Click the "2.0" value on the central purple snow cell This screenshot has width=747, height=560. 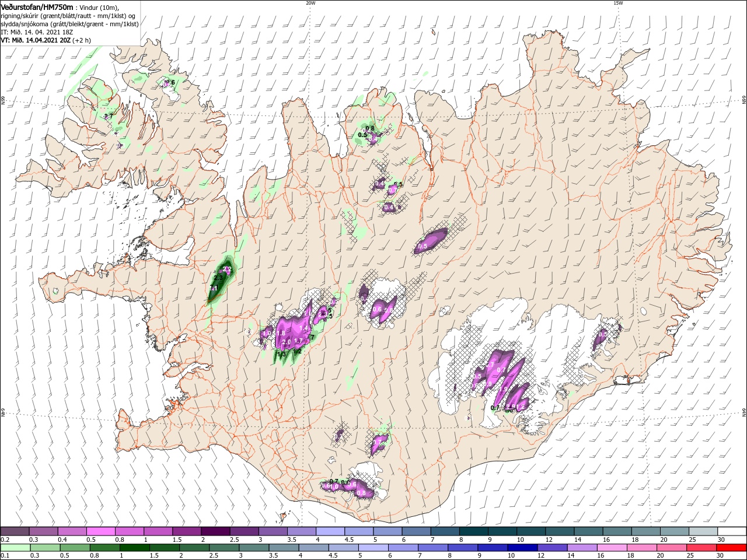tap(286, 342)
